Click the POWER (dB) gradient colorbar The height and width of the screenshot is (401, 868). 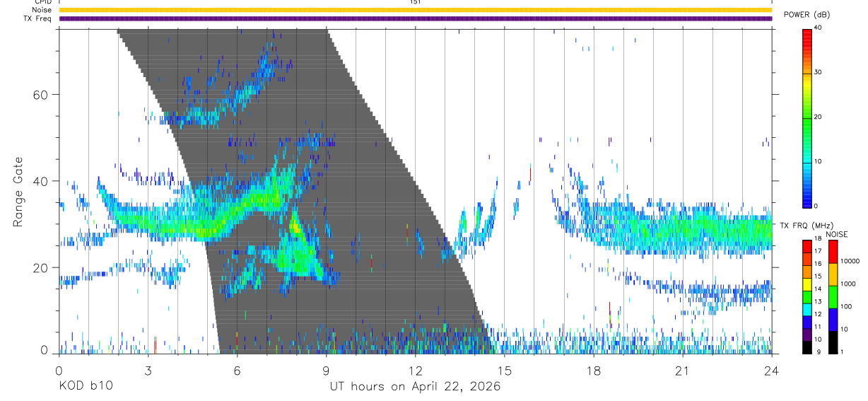coord(808,117)
